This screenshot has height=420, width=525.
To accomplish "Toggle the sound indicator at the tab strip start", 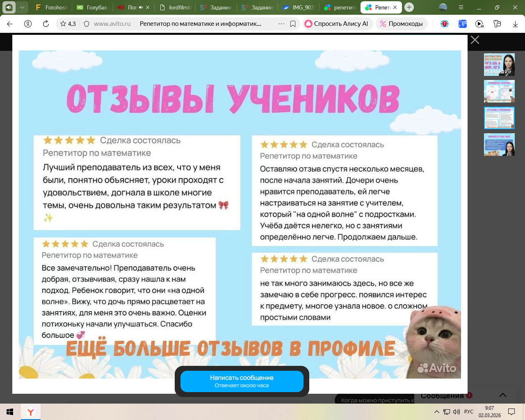I will (9, 7).
